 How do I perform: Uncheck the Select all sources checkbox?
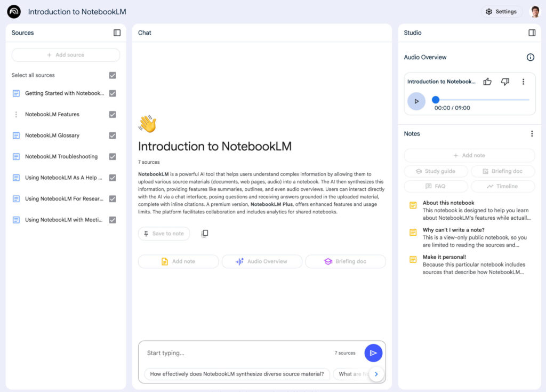pos(113,75)
